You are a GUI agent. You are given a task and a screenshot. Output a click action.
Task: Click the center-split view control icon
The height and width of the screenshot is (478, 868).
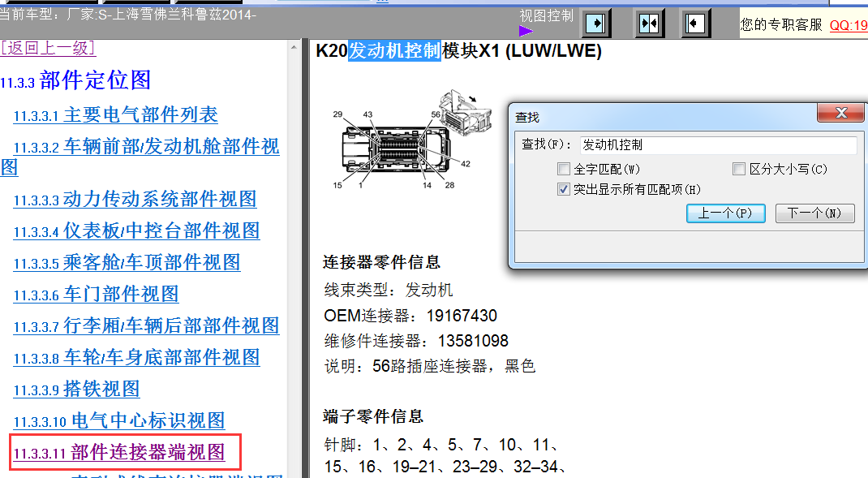point(649,24)
